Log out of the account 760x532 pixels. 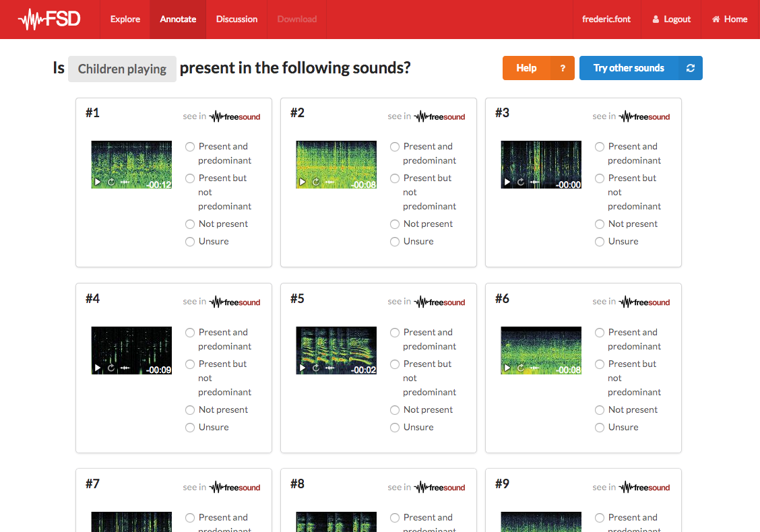pos(671,20)
